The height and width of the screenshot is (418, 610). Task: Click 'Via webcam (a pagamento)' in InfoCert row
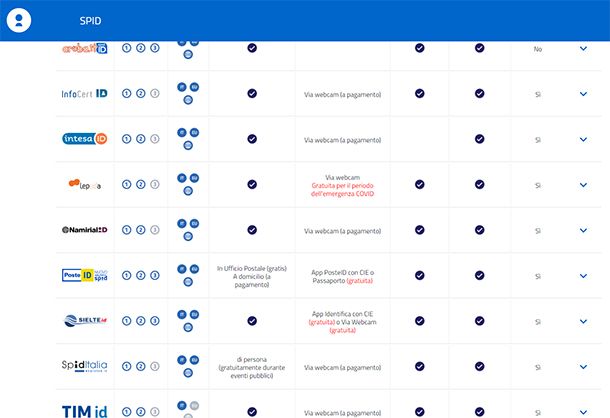tap(342, 95)
